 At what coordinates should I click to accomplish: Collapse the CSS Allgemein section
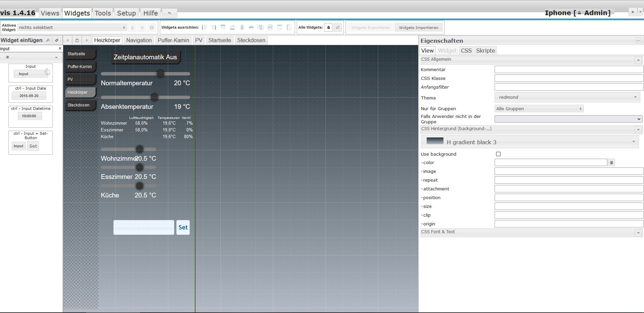(x=638, y=60)
